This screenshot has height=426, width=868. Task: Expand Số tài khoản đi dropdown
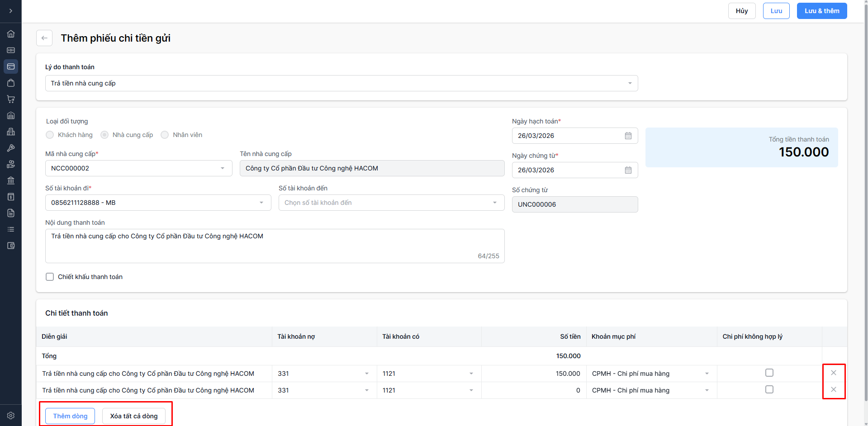[158, 203]
